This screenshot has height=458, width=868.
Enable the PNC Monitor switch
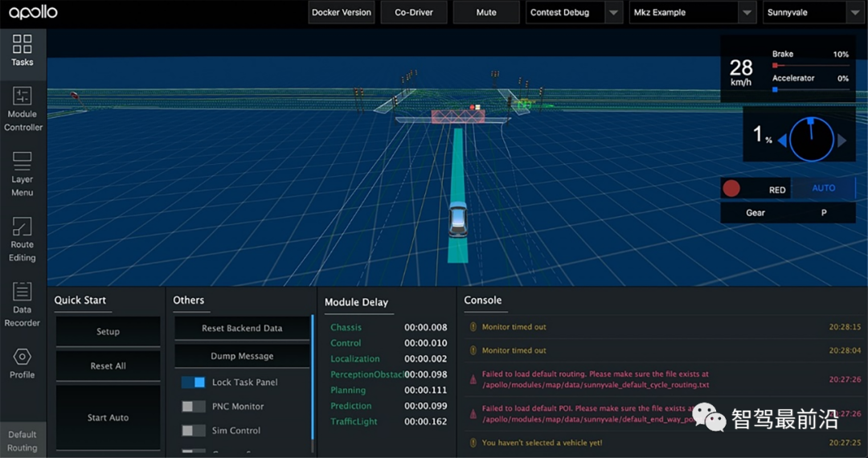coord(193,407)
